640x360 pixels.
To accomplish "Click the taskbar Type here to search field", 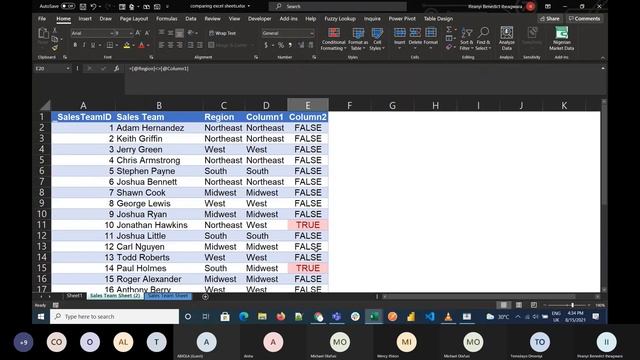I will [114, 316].
